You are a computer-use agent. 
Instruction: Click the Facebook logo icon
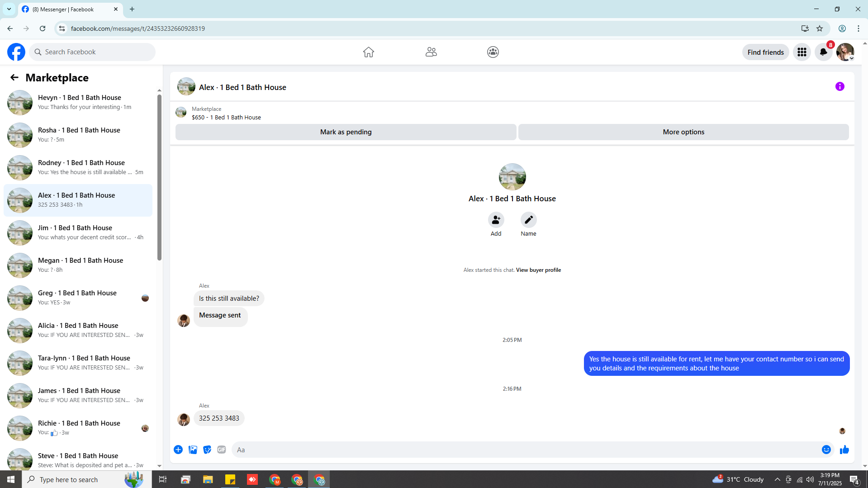[16, 52]
